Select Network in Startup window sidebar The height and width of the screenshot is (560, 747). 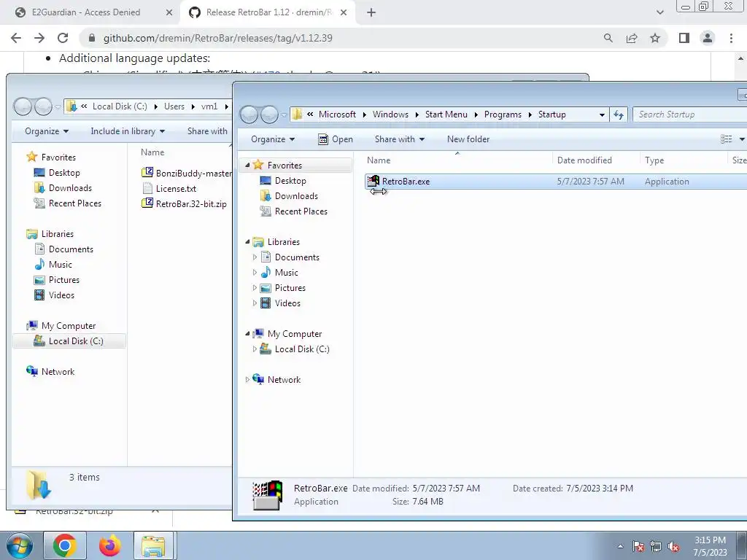[276, 379]
